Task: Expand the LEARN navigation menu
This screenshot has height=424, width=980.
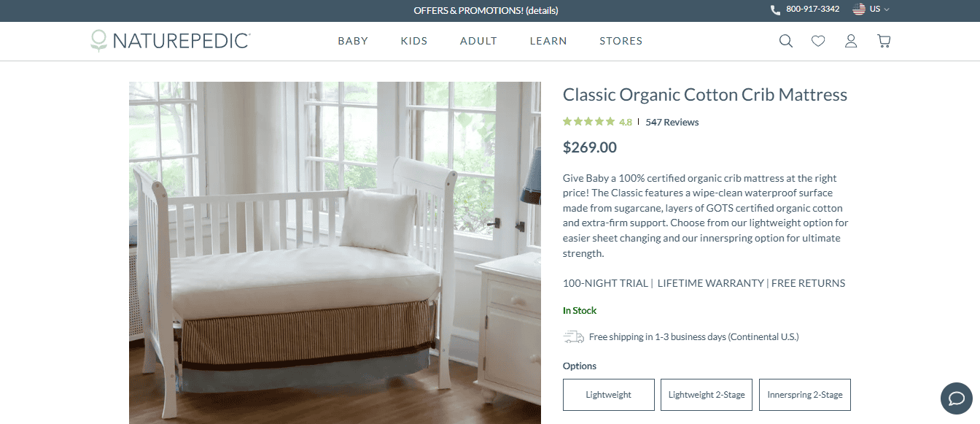Action: click(548, 41)
